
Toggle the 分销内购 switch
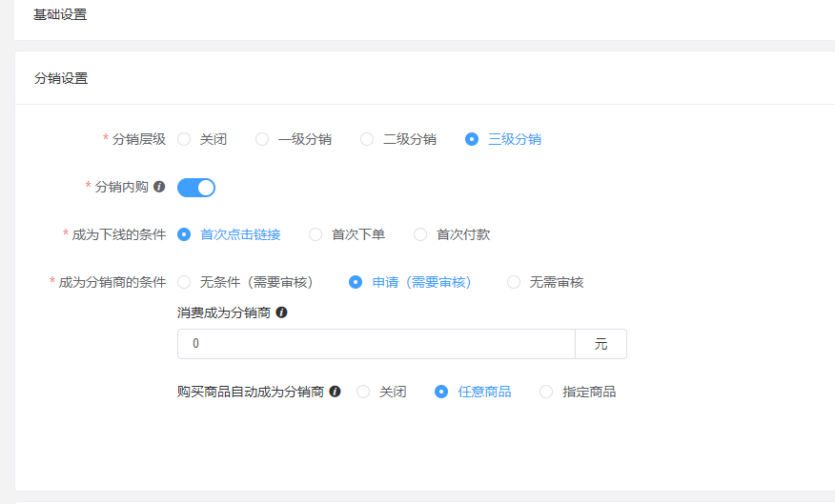point(196,188)
